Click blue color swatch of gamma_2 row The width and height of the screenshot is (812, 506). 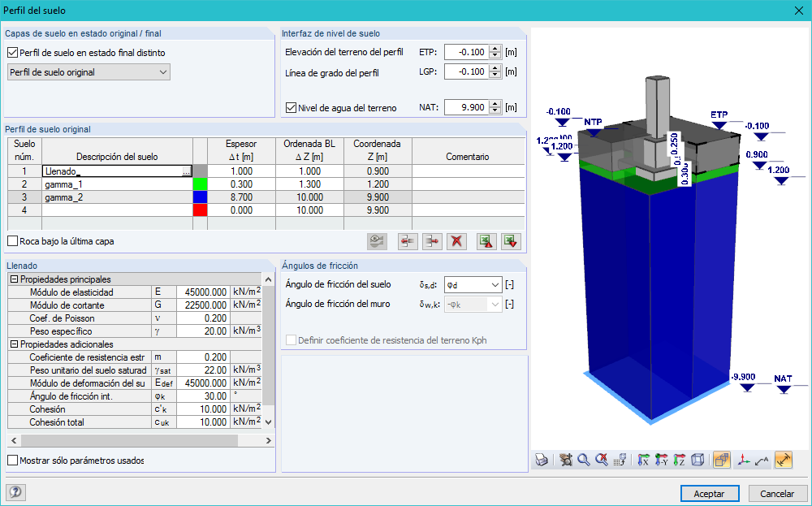pyautogui.click(x=200, y=197)
